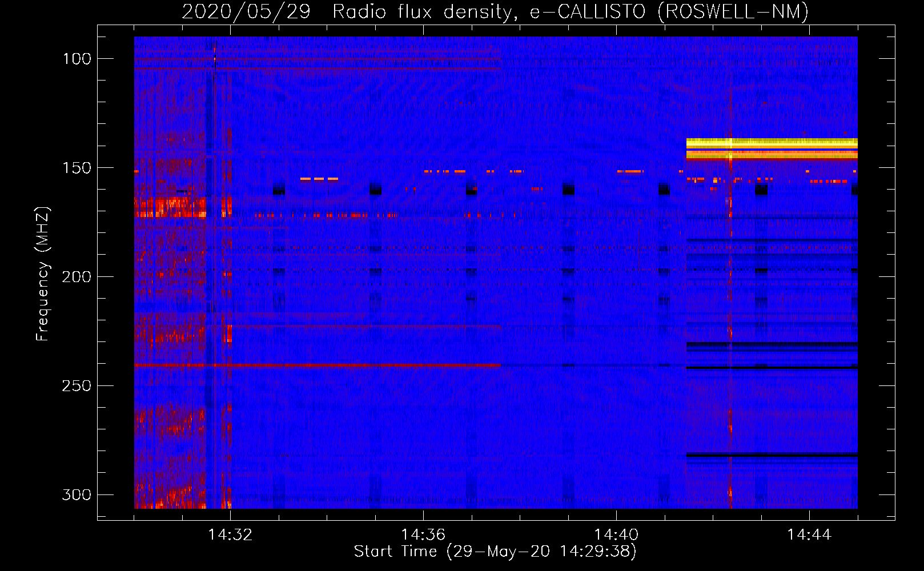Click the 'Start Time (29-May-20 14:29:38)' label

(495, 551)
